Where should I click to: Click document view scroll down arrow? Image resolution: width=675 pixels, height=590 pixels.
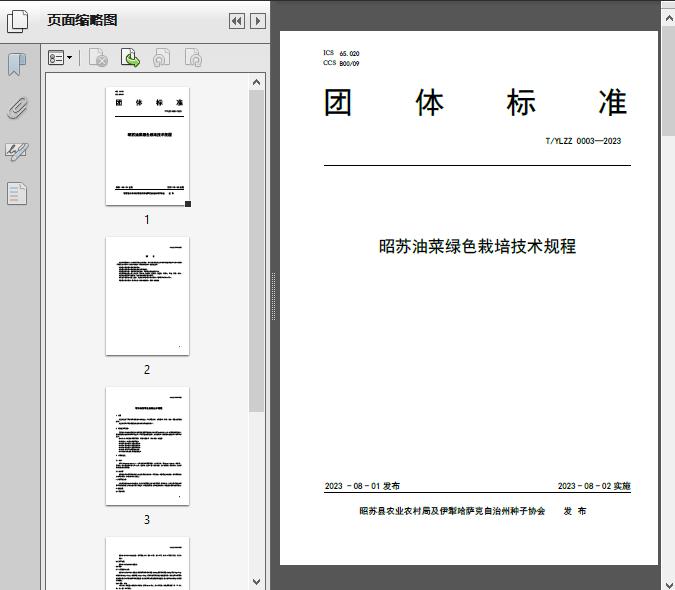(669, 584)
